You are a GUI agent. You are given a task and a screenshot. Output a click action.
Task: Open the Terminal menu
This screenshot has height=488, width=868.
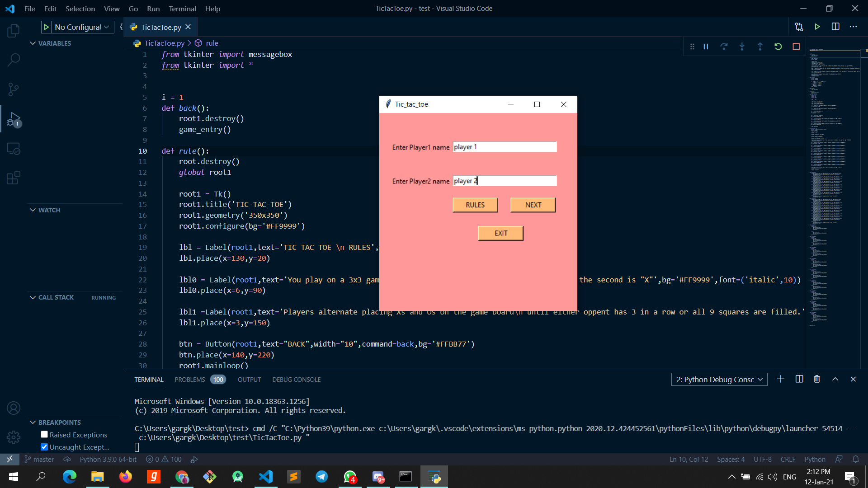[x=182, y=9]
